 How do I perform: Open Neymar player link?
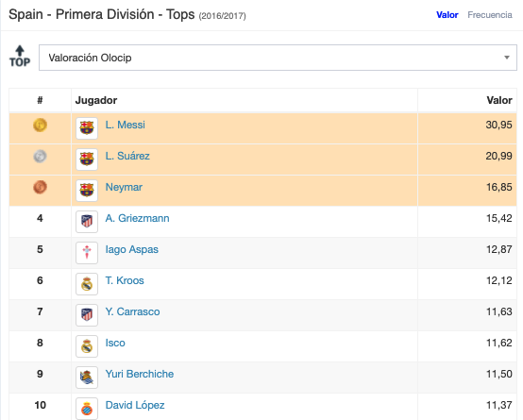pyautogui.click(x=124, y=187)
